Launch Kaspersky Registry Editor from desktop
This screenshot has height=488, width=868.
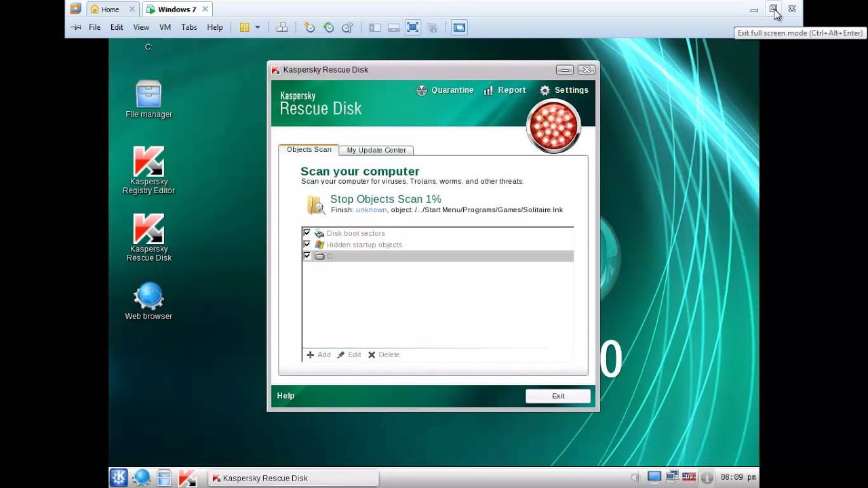pyautogui.click(x=149, y=171)
